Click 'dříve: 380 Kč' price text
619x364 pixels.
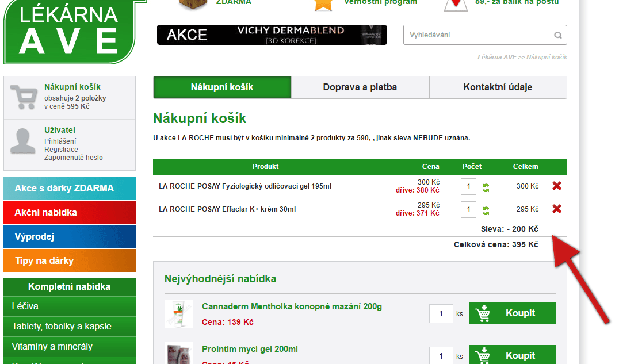(417, 190)
